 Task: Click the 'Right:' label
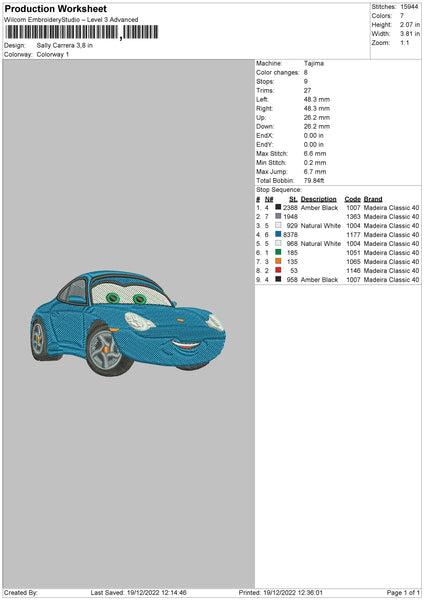coord(264,108)
